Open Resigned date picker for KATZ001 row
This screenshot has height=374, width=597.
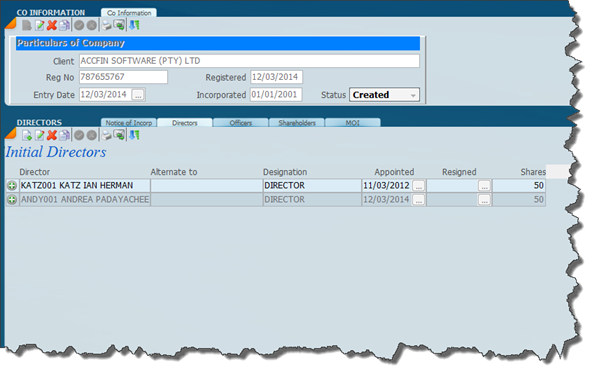(484, 186)
